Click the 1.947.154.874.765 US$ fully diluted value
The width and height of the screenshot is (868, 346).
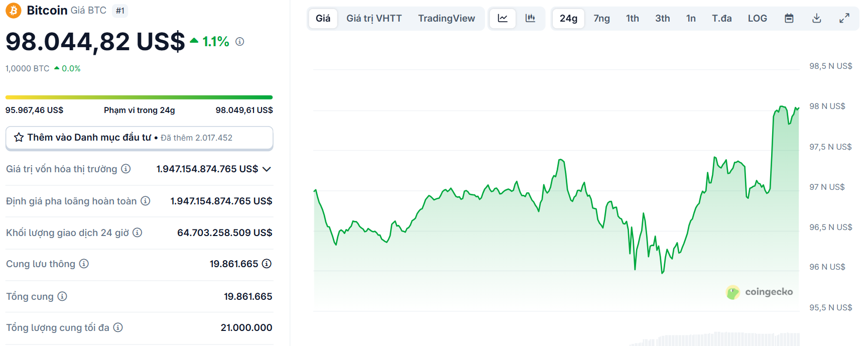(221, 201)
